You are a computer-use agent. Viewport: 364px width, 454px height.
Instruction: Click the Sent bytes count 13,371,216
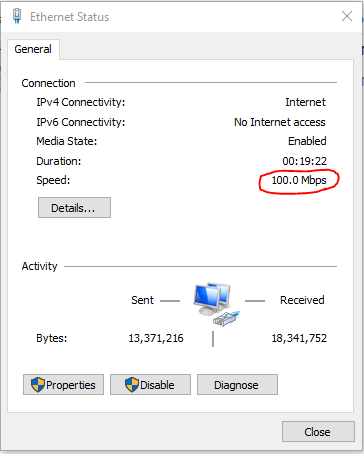(x=156, y=338)
